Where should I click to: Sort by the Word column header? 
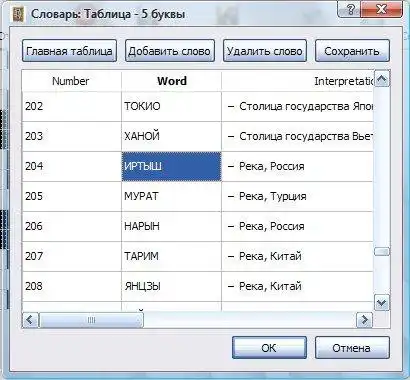[172, 81]
